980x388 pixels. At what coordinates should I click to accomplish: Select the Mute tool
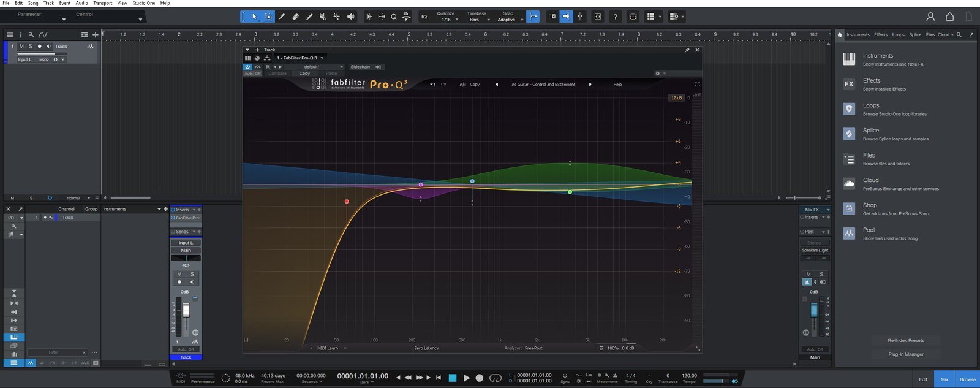(323, 17)
